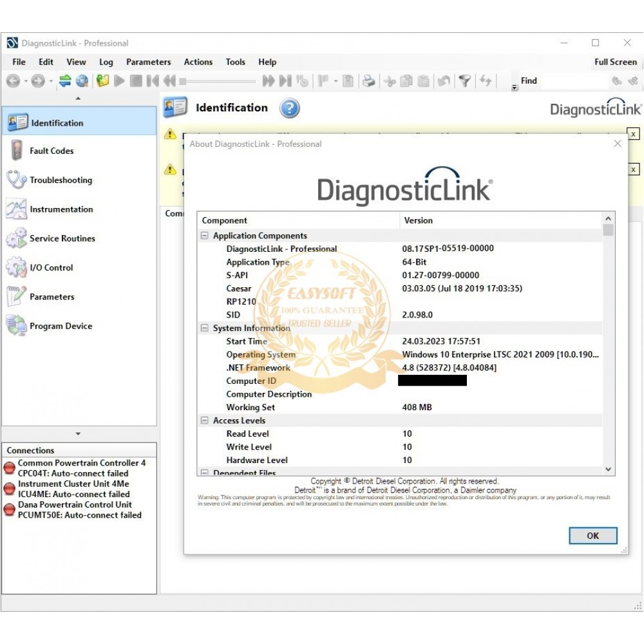Select I/O Control in the sidebar

pos(79,267)
